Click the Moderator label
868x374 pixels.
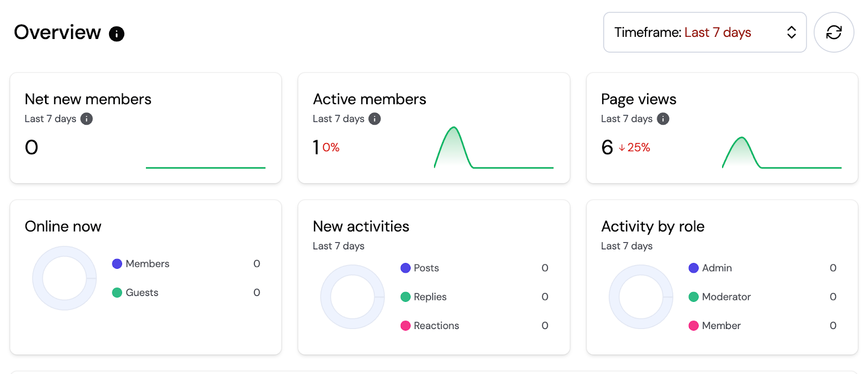(726, 296)
